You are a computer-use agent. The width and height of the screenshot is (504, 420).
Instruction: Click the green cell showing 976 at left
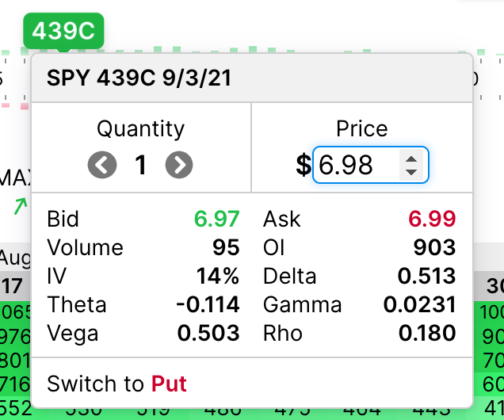(x=15, y=336)
